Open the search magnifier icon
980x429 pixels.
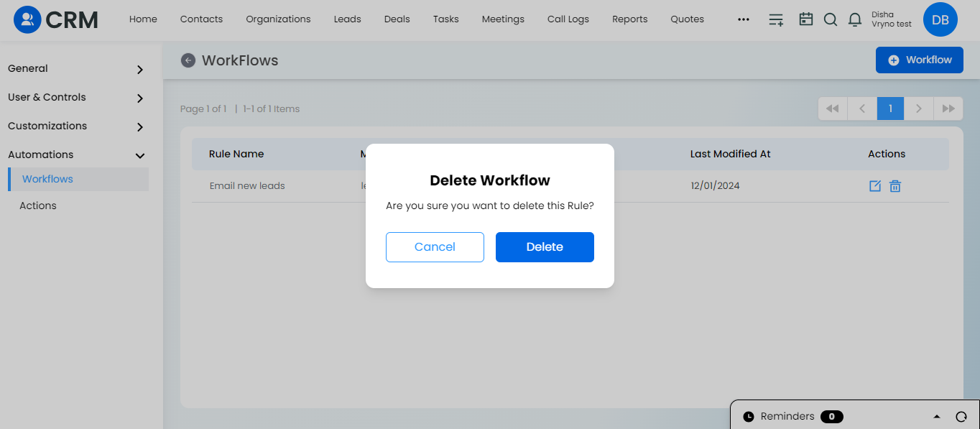pyautogui.click(x=830, y=19)
